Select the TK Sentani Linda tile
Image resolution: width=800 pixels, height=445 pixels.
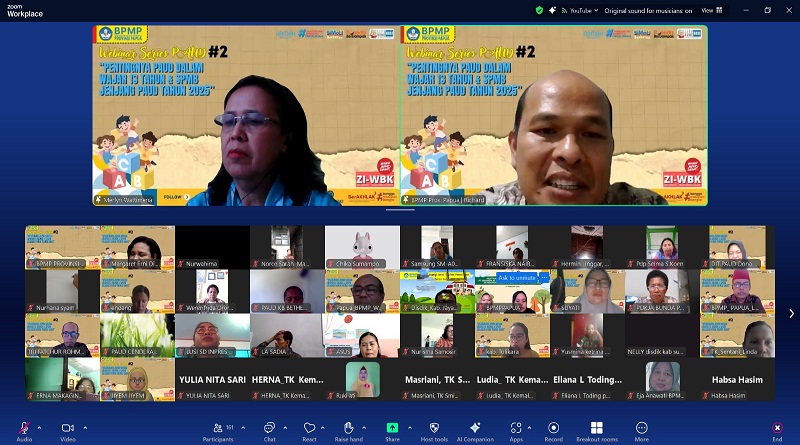coord(737,336)
